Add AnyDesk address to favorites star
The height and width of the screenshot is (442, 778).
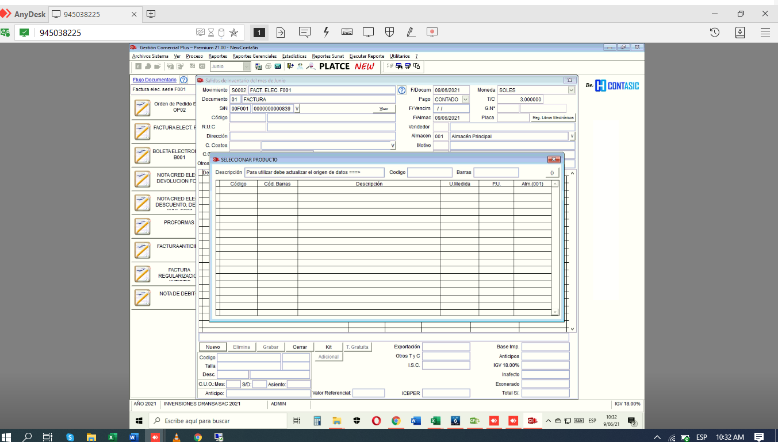tap(234, 33)
